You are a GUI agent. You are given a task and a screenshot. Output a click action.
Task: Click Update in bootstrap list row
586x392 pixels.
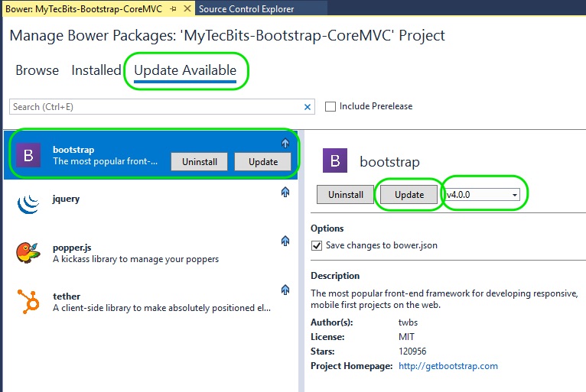(262, 162)
